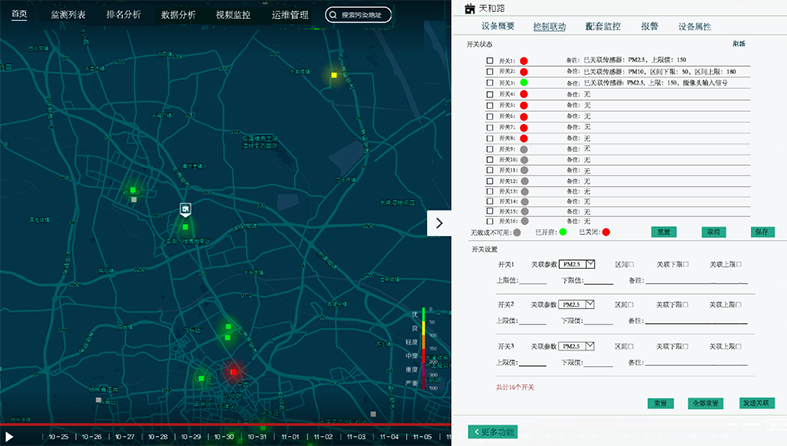The height and width of the screenshot is (446, 787).
Task: Enable 区间 checkbox for 开关1 settings
Action: click(x=631, y=264)
